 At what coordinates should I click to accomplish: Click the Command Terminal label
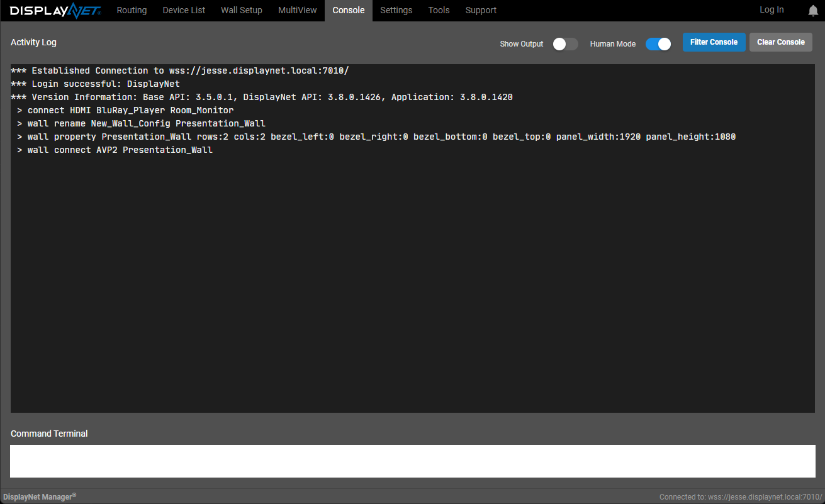click(x=49, y=434)
